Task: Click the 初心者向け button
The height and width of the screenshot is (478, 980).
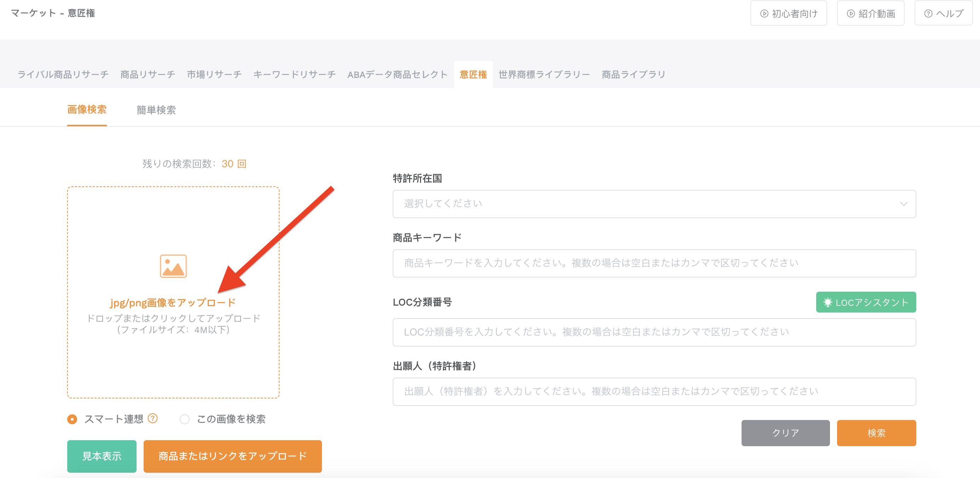Action: click(789, 13)
